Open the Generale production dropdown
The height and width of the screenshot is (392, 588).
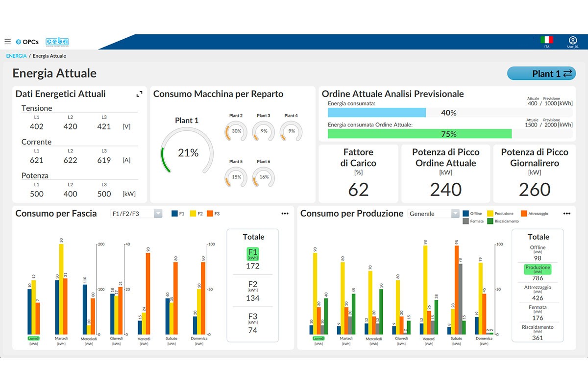(x=434, y=214)
